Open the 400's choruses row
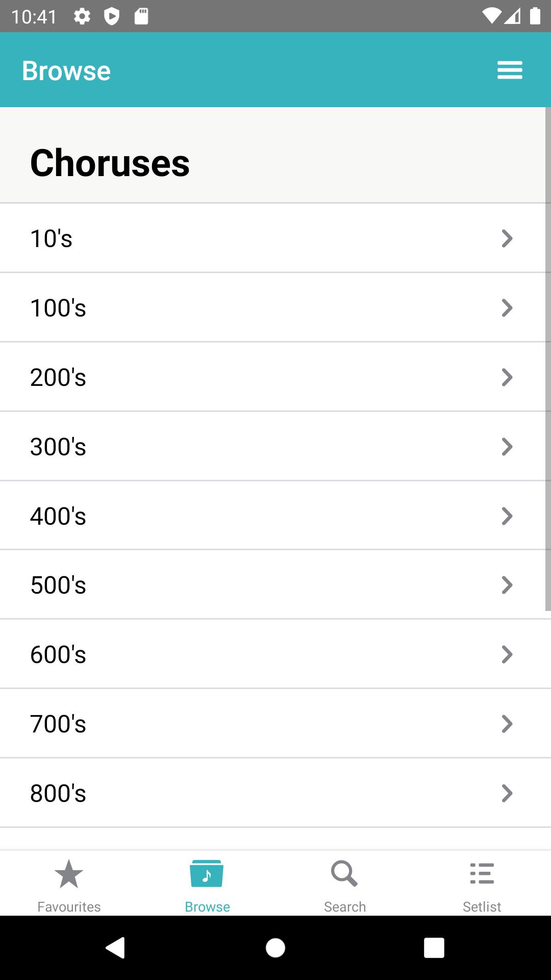The height and width of the screenshot is (980, 551). pyautogui.click(x=275, y=516)
